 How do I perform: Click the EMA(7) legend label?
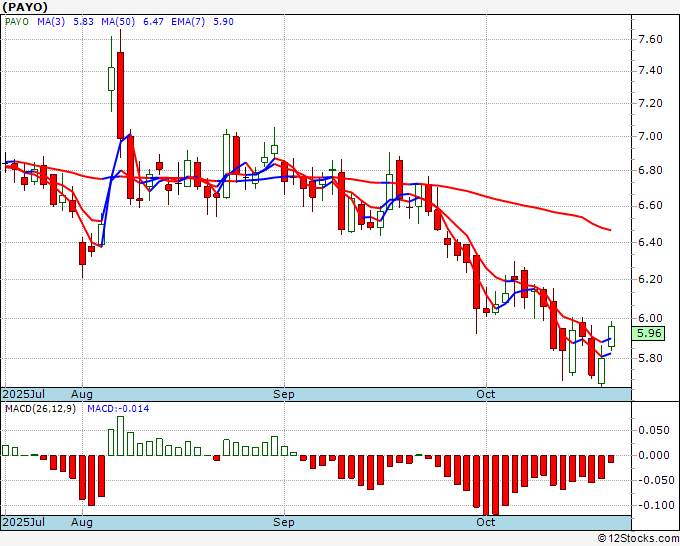(x=188, y=22)
